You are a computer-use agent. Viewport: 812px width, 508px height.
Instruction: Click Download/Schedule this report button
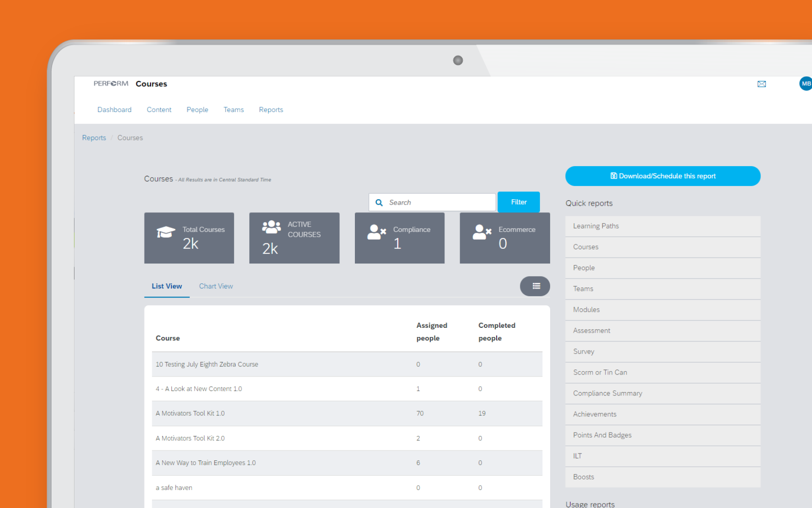pos(663,176)
